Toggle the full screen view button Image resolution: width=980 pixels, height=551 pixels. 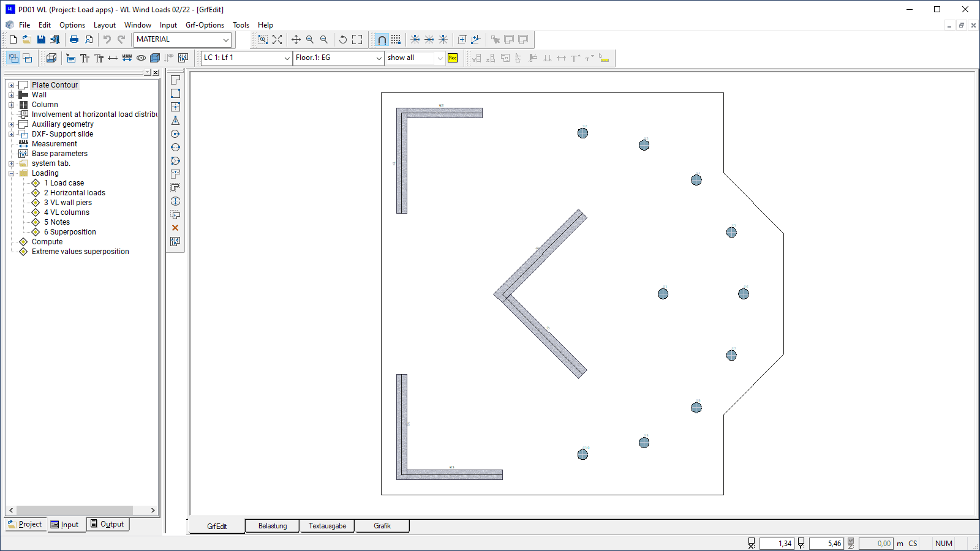[x=357, y=39]
